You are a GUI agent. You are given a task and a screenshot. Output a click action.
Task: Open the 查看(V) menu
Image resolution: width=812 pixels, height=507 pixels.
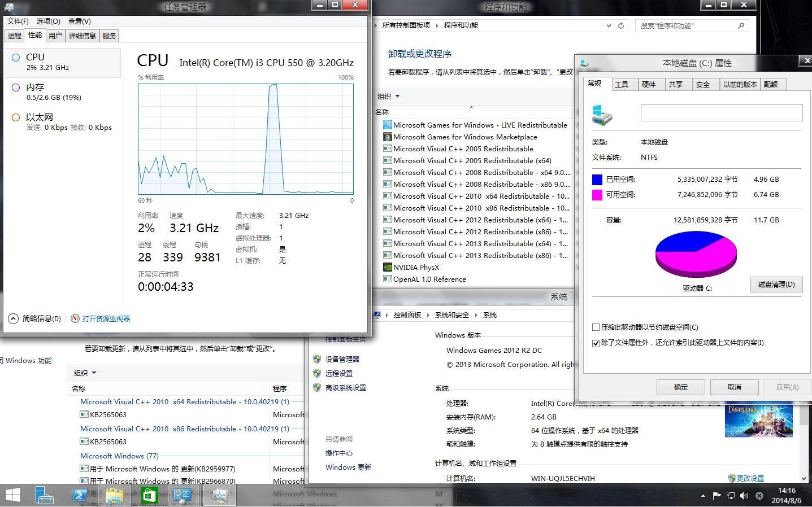pyautogui.click(x=79, y=21)
